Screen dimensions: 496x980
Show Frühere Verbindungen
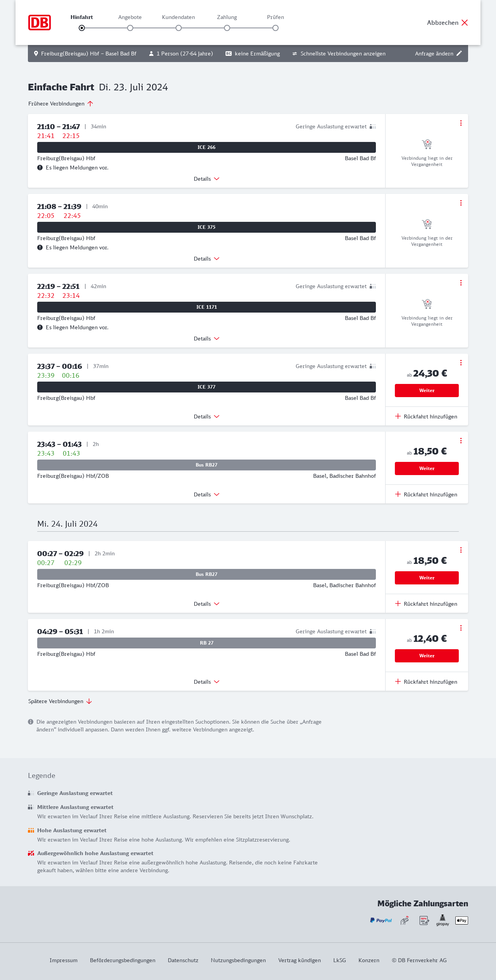[61, 104]
